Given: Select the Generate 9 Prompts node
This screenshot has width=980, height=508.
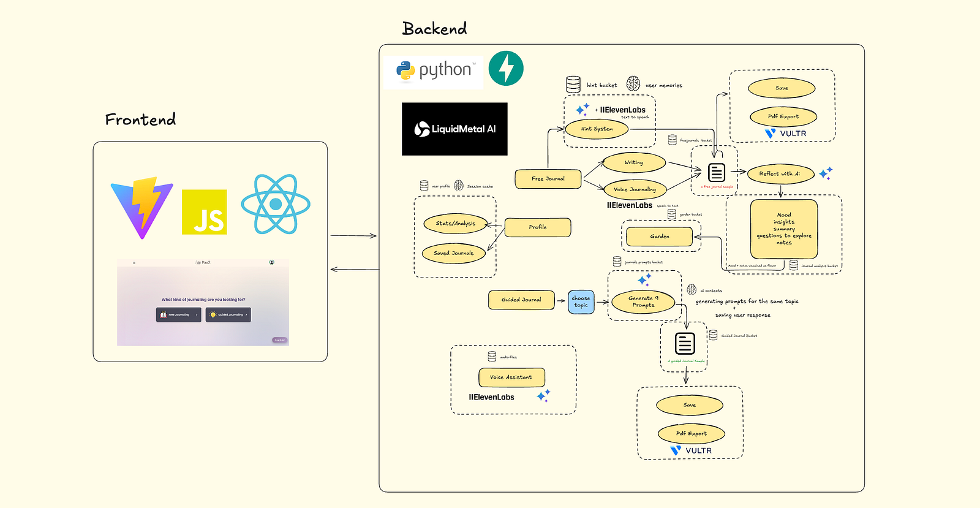Looking at the screenshot, I should click(644, 301).
